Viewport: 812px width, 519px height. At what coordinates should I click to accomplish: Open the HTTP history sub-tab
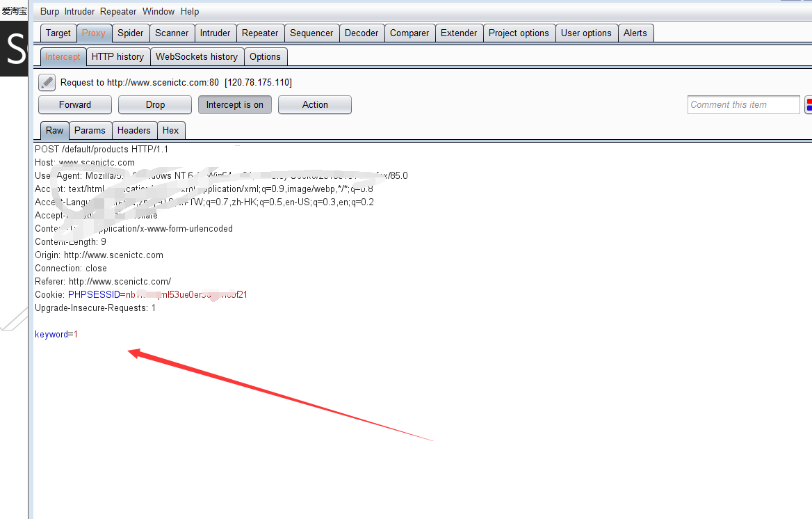117,57
